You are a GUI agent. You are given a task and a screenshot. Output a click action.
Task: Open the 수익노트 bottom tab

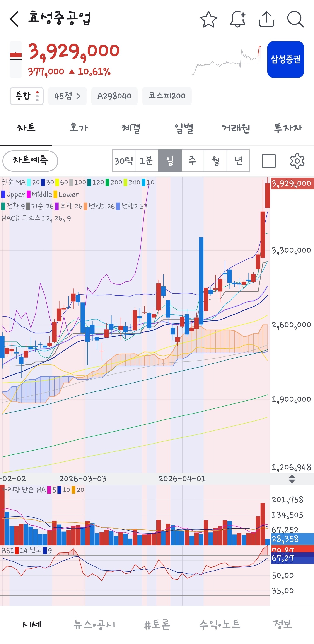(220, 624)
